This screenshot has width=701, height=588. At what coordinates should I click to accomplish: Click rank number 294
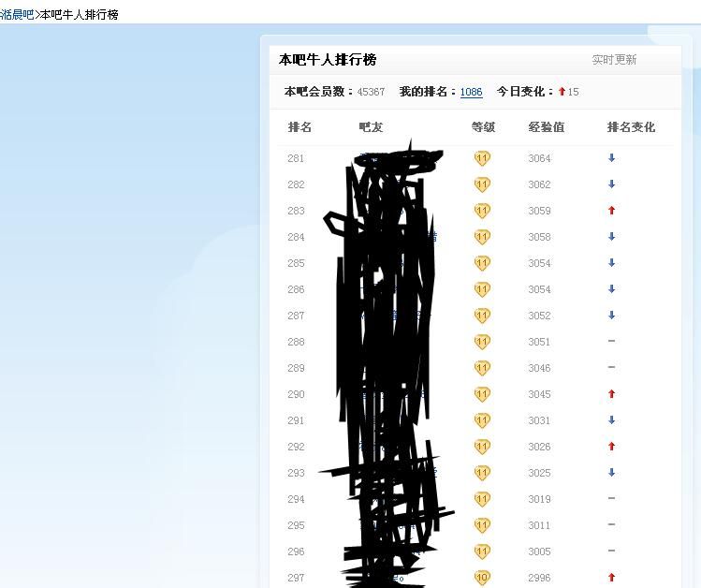point(296,499)
